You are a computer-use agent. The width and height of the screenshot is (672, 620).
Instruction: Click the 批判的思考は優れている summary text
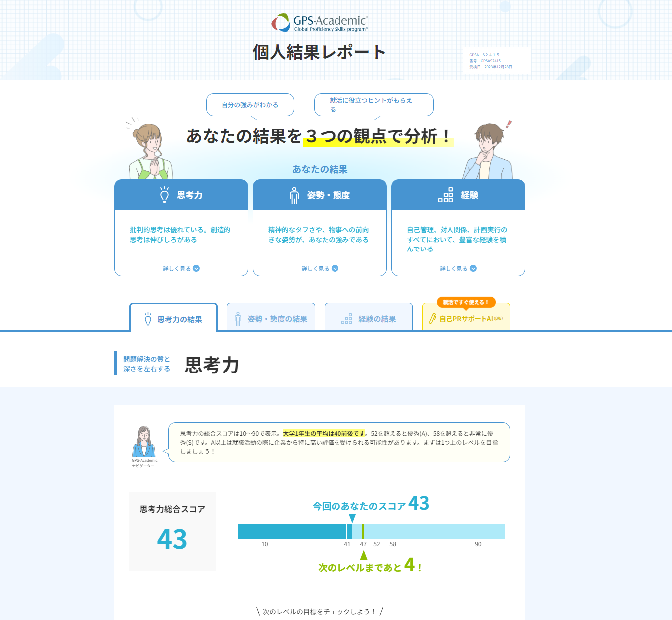[x=180, y=235]
